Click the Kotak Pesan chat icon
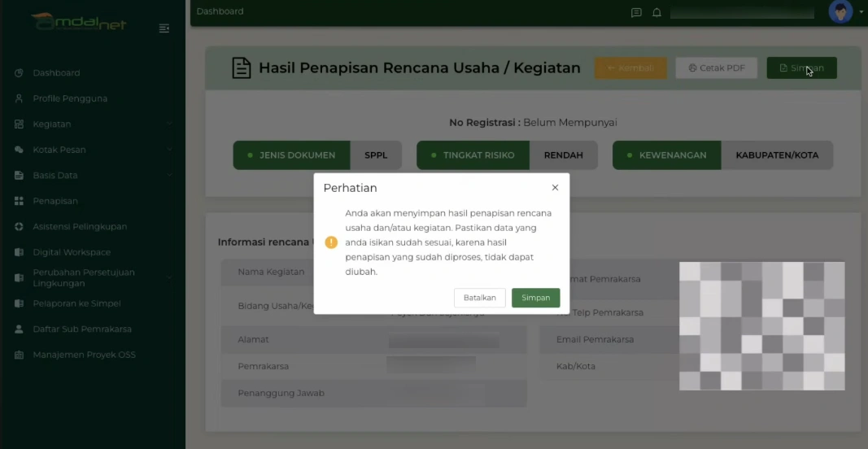Screen dimensions: 868x449 click(x=19, y=150)
